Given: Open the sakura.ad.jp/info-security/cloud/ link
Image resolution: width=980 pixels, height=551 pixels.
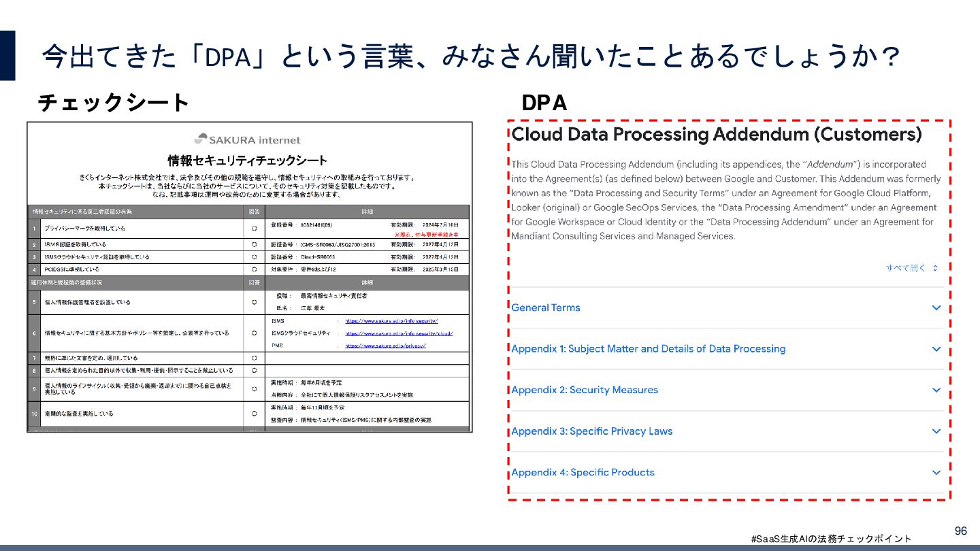Looking at the screenshot, I should pos(399,333).
